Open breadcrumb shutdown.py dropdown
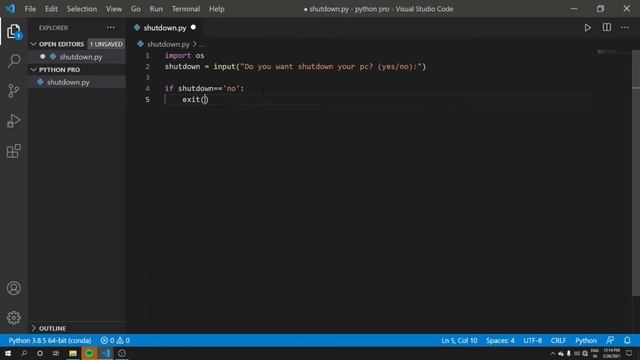This screenshot has height=360, width=640. (168, 44)
